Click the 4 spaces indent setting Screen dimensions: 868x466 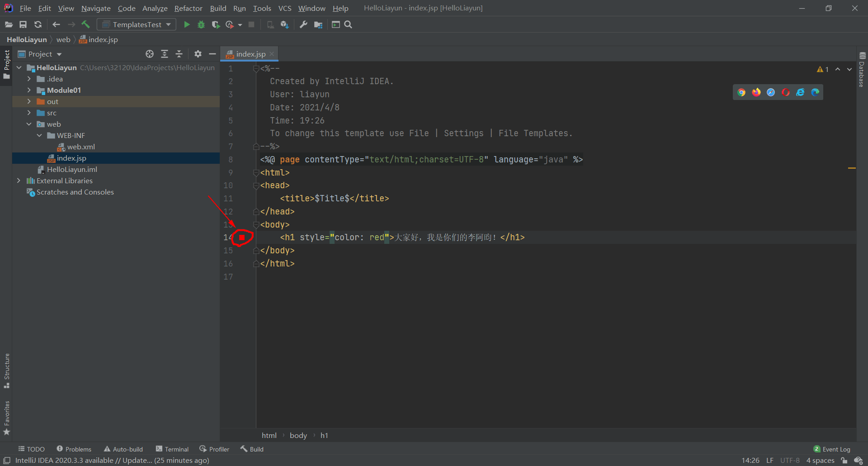820,461
